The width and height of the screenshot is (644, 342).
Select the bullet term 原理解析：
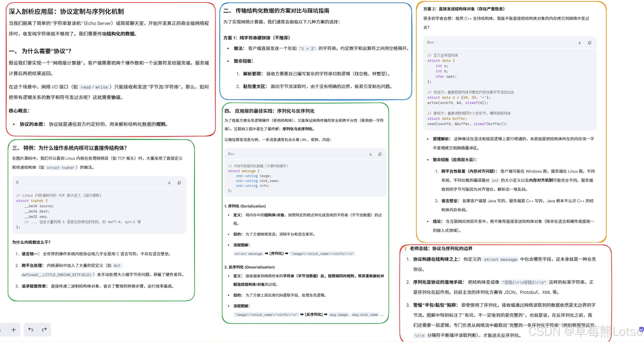[442, 139]
